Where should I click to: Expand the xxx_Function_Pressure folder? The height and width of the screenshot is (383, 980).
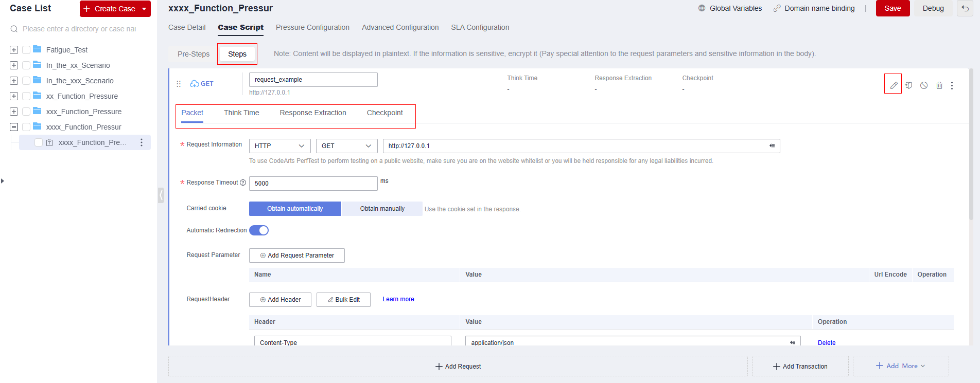click(x=14, y=112)
